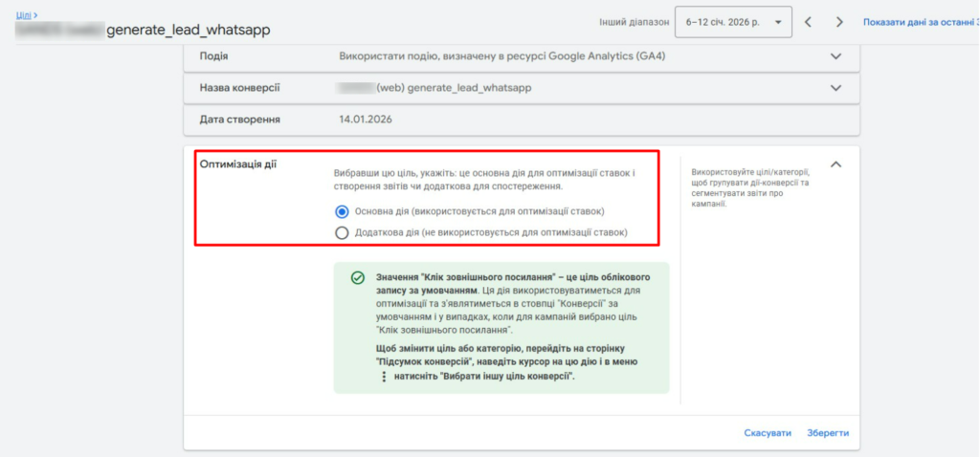
Task: Click the Назва конверсії row label
Action: [x=239, y=88]
